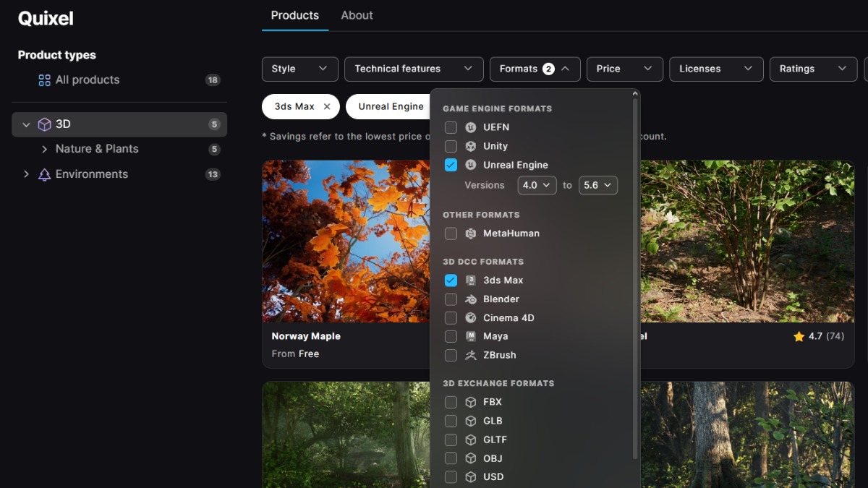
Task: Click the ZBrush format icon
Action: (x=471, y=356)
